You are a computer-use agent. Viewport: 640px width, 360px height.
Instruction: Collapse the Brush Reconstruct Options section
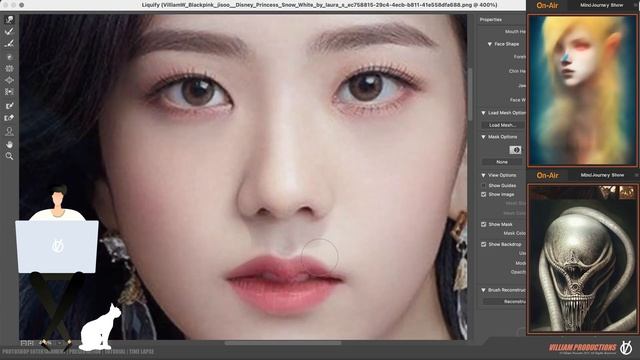click(483, 290)
